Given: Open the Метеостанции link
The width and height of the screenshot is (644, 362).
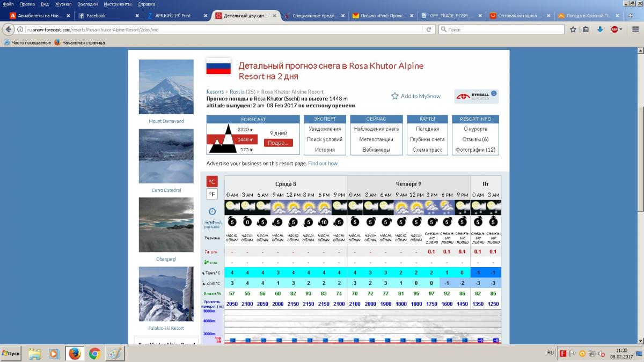Looking at the screenshot, I should point(376,139).
